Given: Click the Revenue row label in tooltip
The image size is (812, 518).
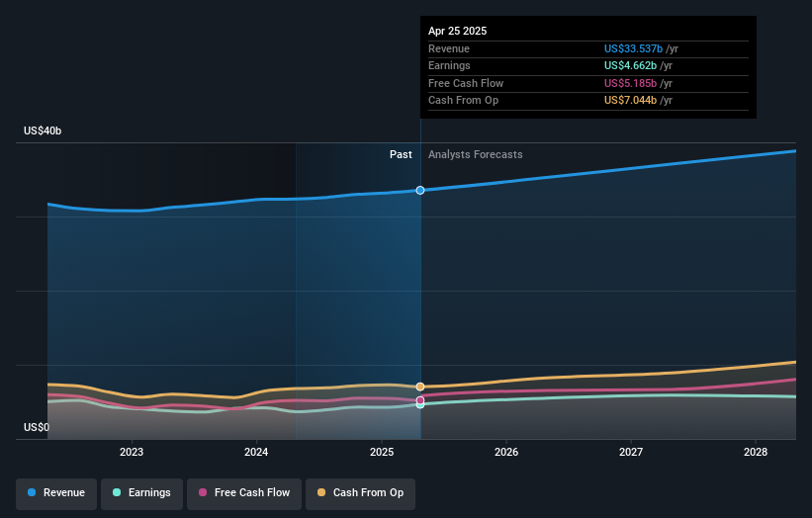Looking at the screenshot, I should click(x=449, y=48).
